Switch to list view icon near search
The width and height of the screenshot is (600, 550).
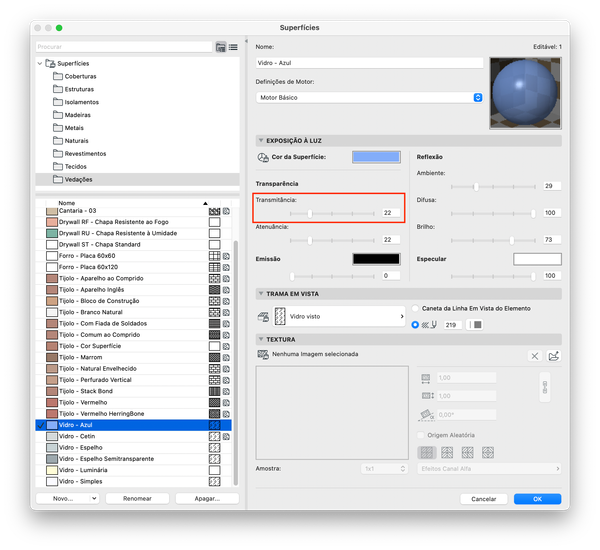[233, 47]
